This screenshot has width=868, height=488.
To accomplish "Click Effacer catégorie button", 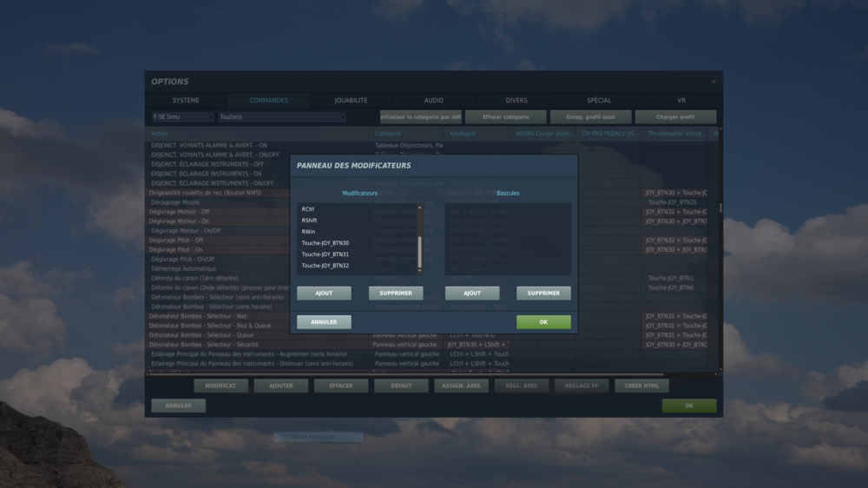I will pyautogui.click(x=505, y=117).
